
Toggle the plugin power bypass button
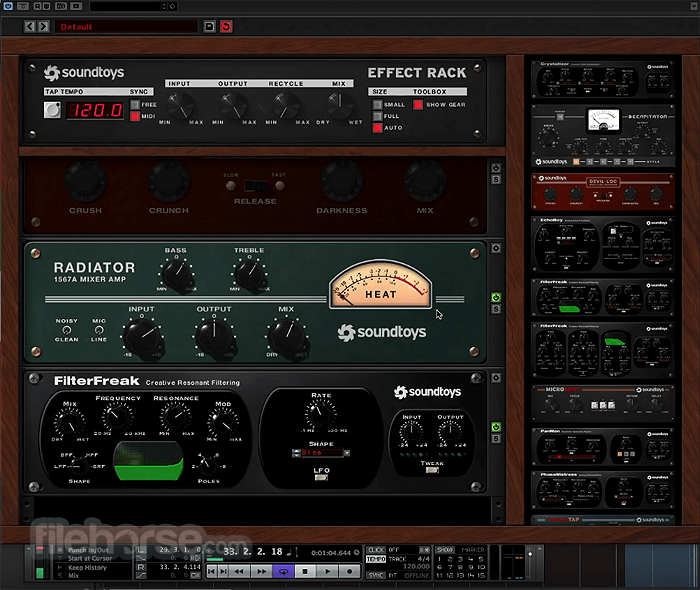point(8,6)
